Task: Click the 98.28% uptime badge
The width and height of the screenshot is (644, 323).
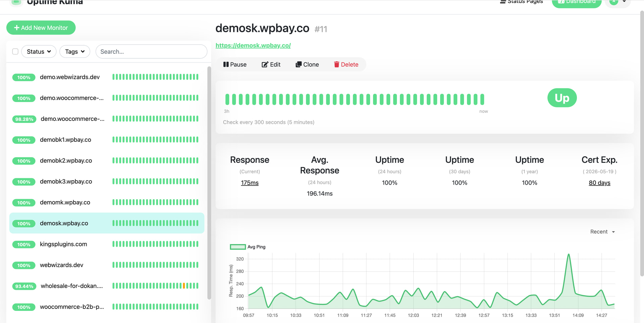Action: click(24, 119)
